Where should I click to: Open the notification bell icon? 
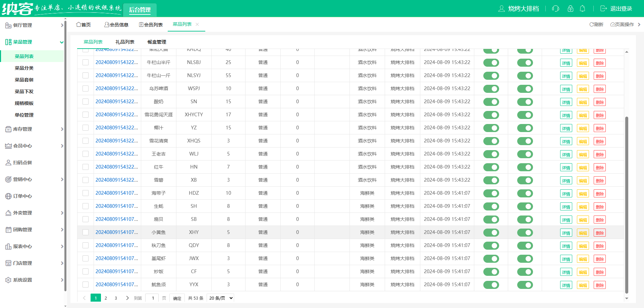583,9
